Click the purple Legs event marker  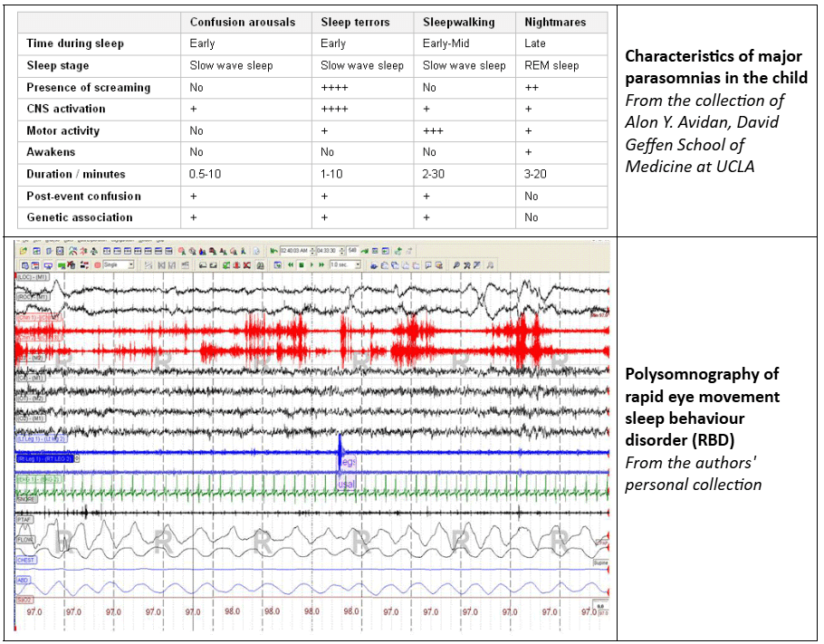[347, 462]
